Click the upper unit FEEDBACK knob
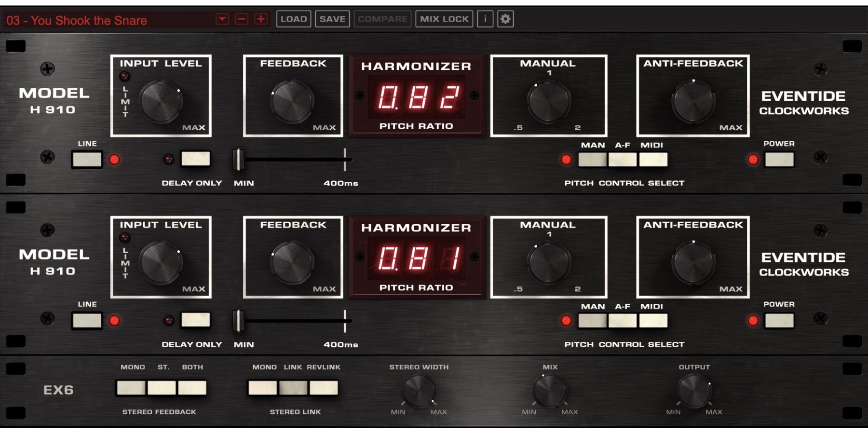This screenshot has width=868, height=434. [292, 101]
